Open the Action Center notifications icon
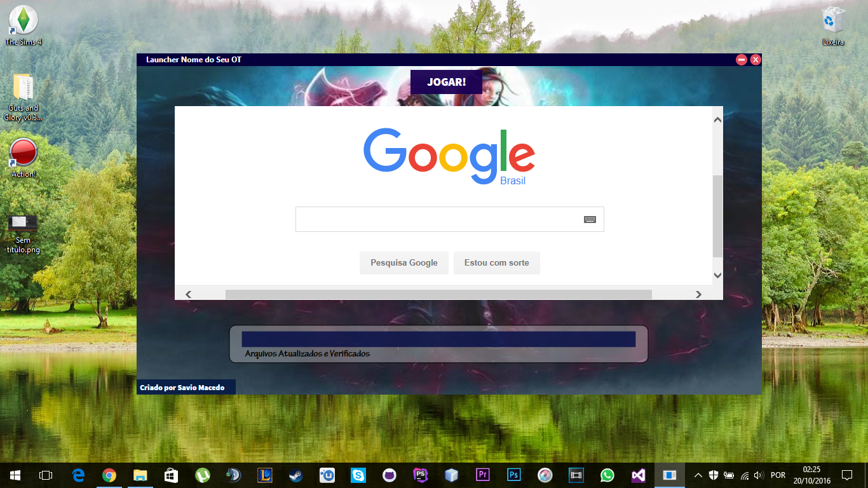 (847, 475)
